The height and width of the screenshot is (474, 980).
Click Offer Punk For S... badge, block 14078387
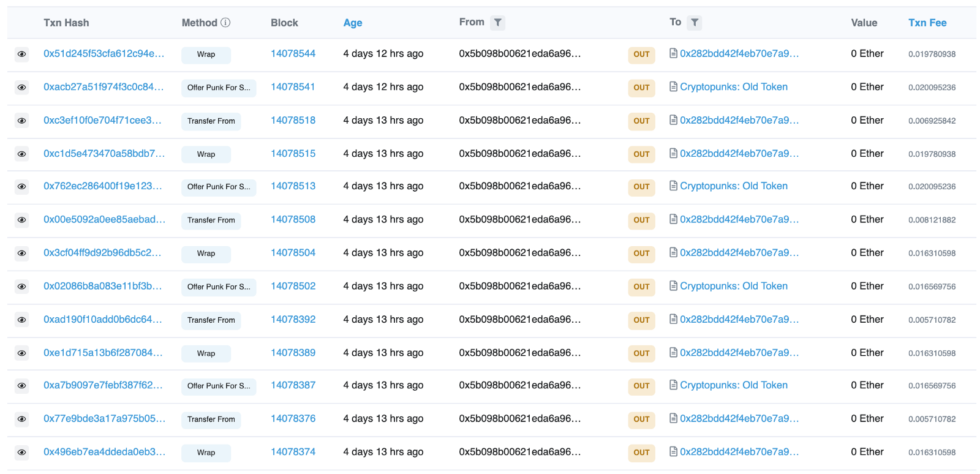(x=219, y=386)
